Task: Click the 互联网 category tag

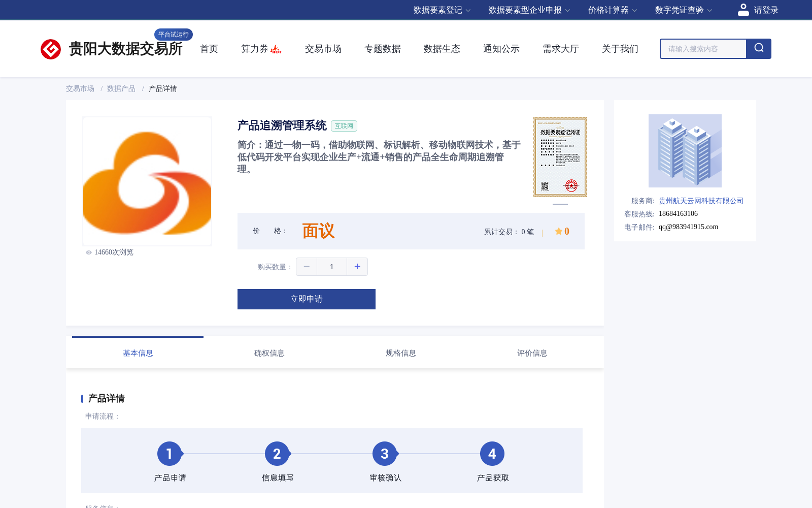Action: (344, 126)
